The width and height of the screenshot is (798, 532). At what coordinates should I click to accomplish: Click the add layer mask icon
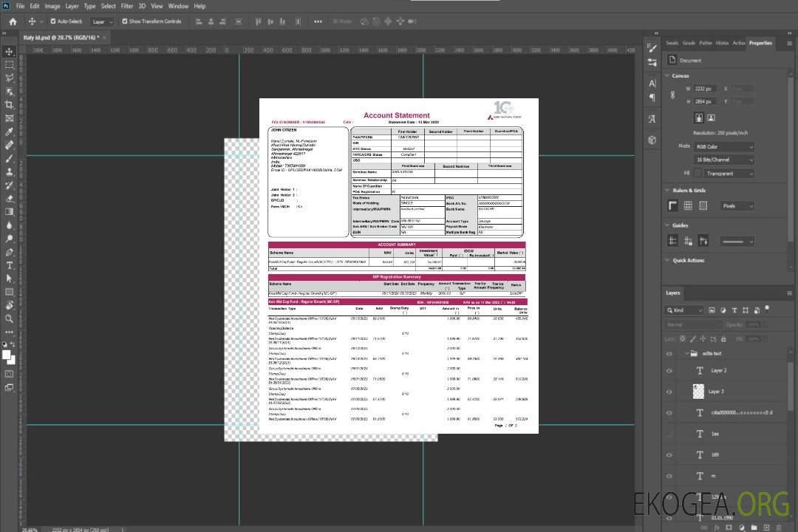(729, 528)
